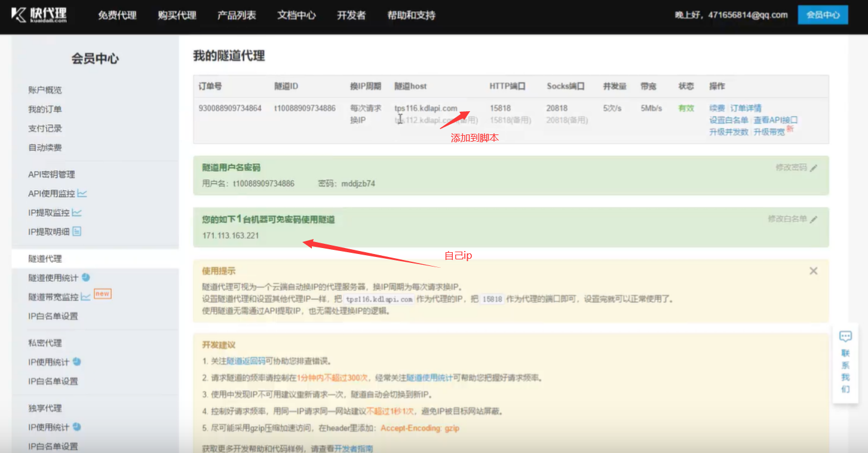Screen dimensions: 868x453
Task: Click the pencil icon next to 修改密码
Action: (x=814, y=168)
